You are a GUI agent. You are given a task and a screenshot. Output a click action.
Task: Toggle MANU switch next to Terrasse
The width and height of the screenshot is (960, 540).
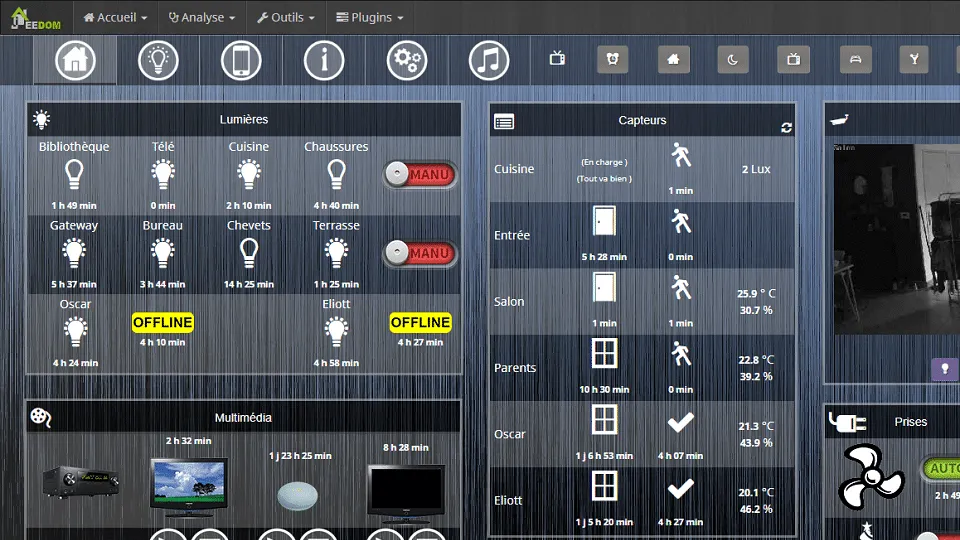point(420,253)
